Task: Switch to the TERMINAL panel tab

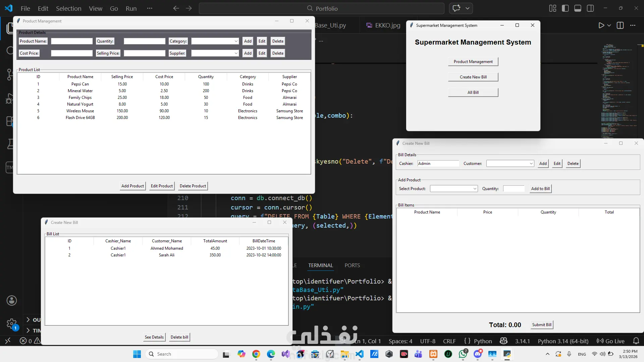Action: (x=320, y=265)
